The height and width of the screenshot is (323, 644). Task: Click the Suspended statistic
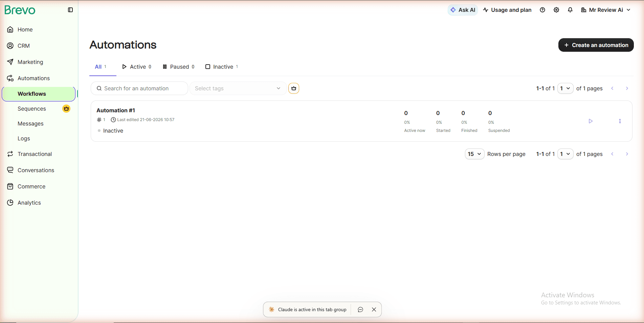[x=499, y=121]
